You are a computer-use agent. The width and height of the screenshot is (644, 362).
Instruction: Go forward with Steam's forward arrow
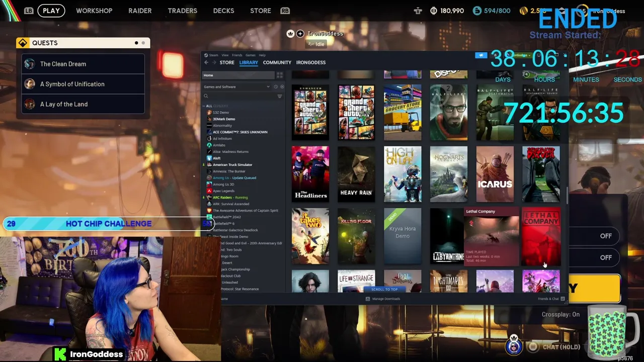coord(214,62)
